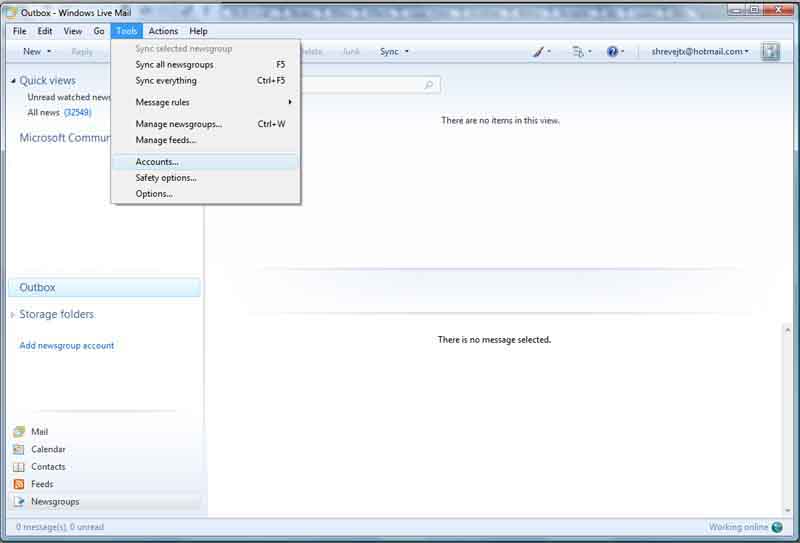Click the Working online globe icon
800x543 pixels.
tap(777, 527)
